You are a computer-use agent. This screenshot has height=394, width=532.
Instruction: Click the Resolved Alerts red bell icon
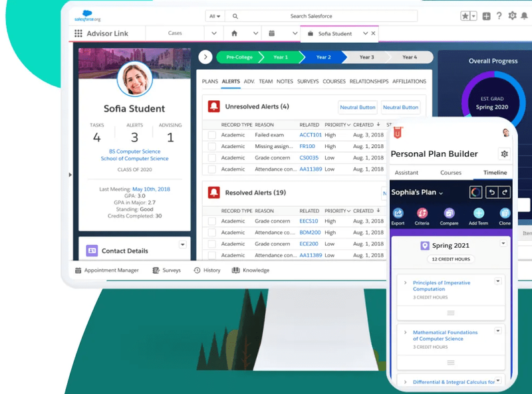click(x=213, y=193)
